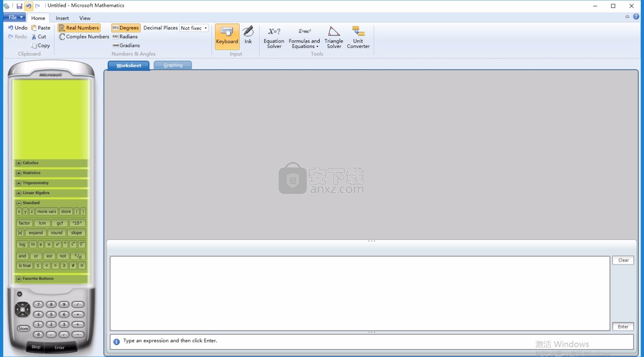Switch to the Graphing tab
This screenshot has width=644, height=357.
[173, 65]
